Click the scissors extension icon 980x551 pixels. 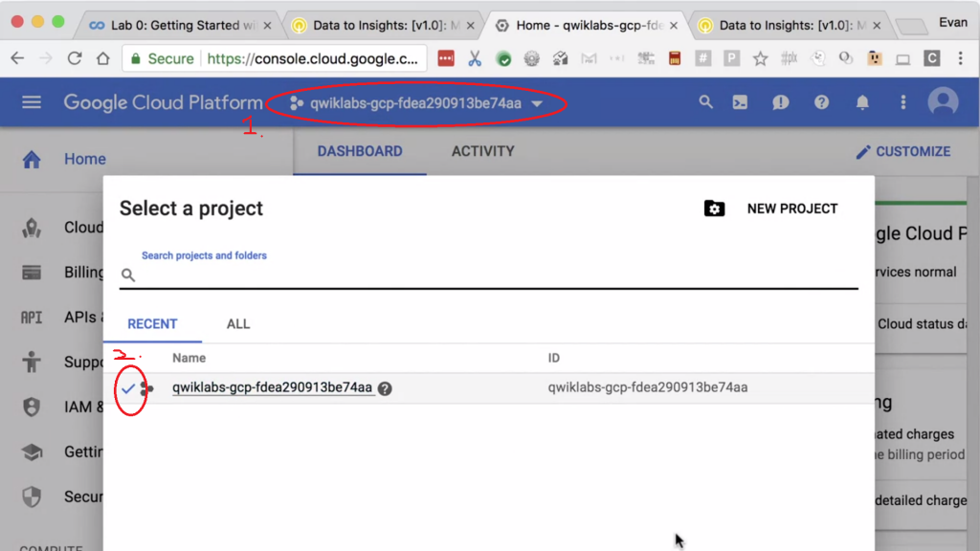click(475, 58)
